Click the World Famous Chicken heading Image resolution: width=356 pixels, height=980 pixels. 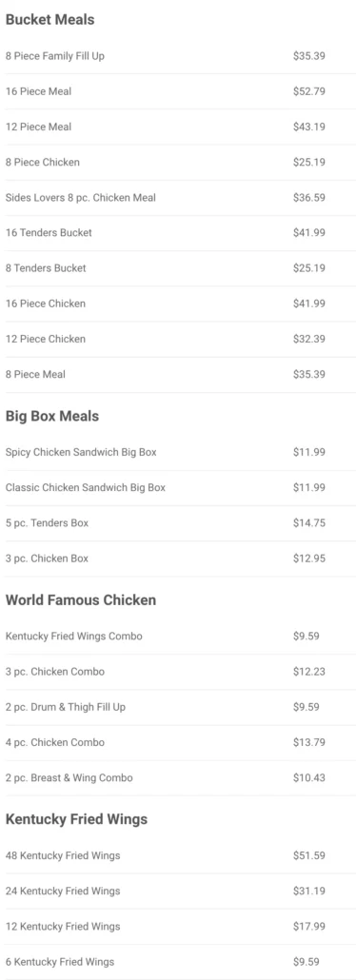(81, 600)
